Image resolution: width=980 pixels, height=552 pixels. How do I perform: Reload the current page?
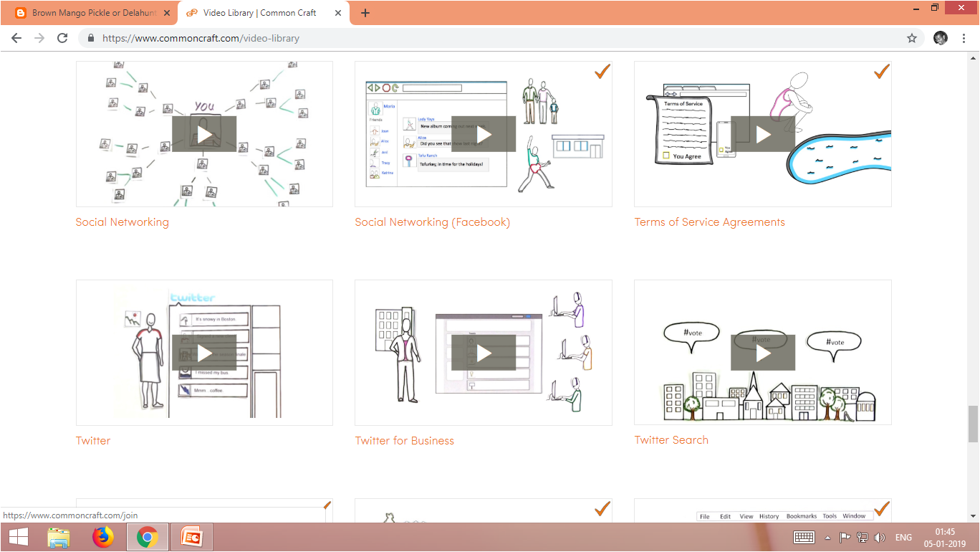point(62,38)
